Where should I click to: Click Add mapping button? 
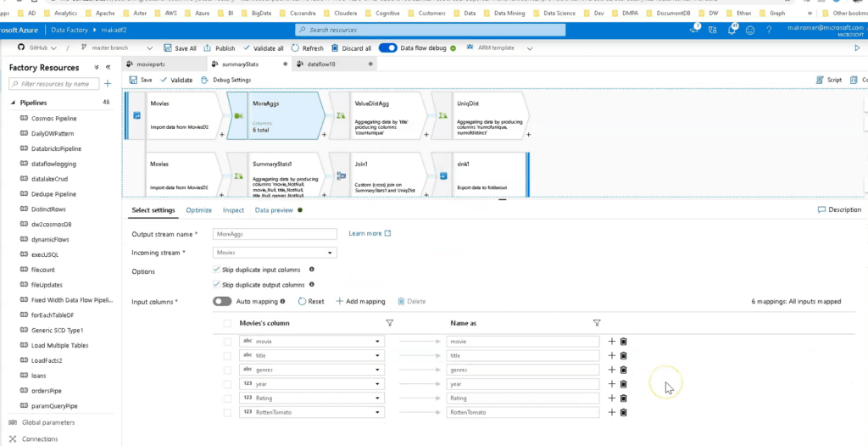tap(360, 301)
